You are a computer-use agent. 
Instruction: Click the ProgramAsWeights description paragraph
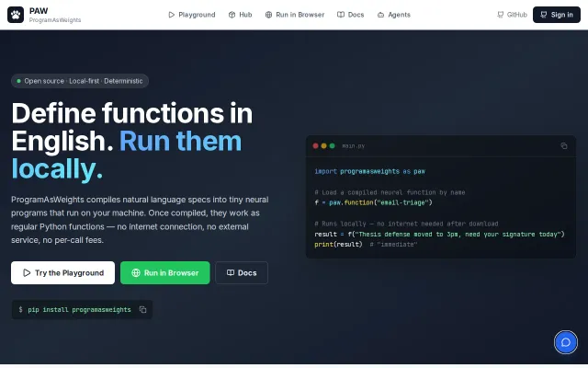[140, 220]
